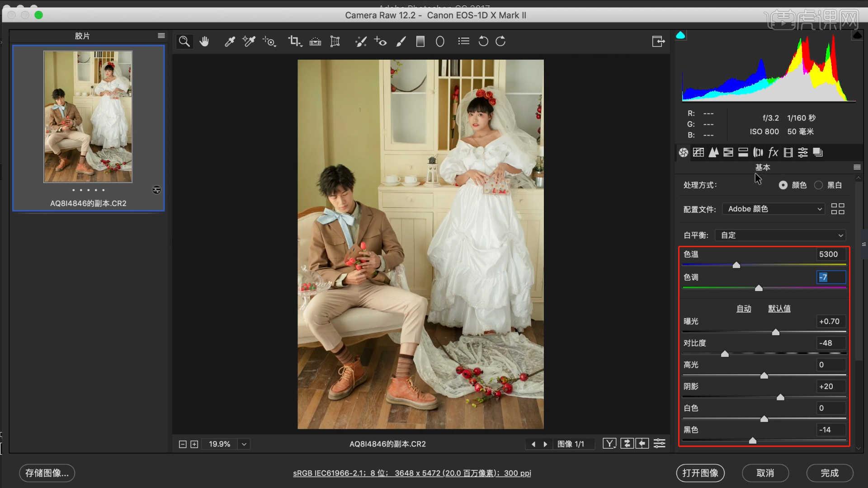Open the sRGB workflow options link

click(412, 473)
